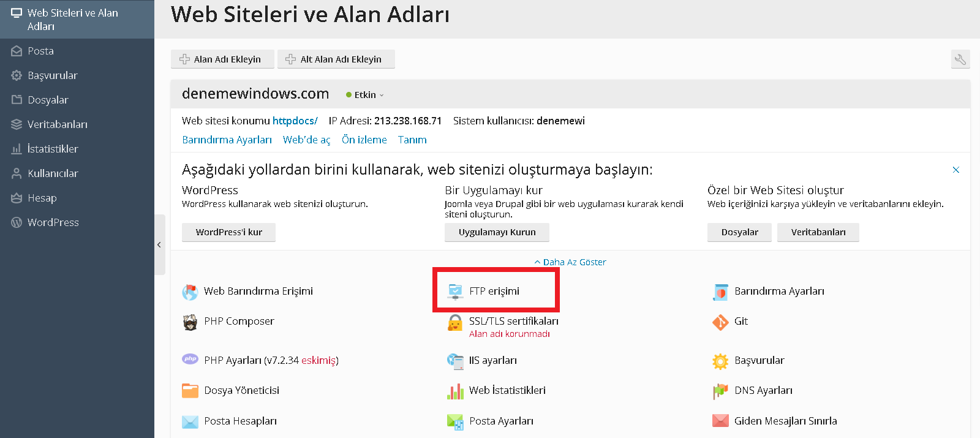Viewport: 980px width, 438px height.
Task: Click Alt Alan Adı Ekleyin button
Action: tap(336, 59)
